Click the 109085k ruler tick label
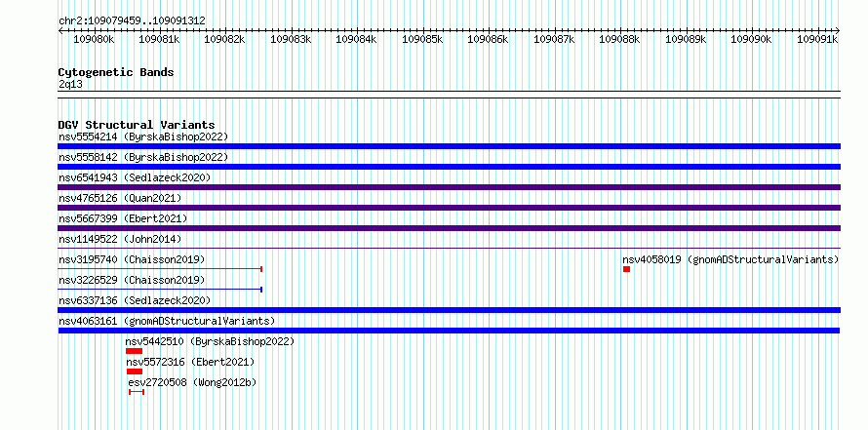 pyautogui.click(x=423, y=39)
